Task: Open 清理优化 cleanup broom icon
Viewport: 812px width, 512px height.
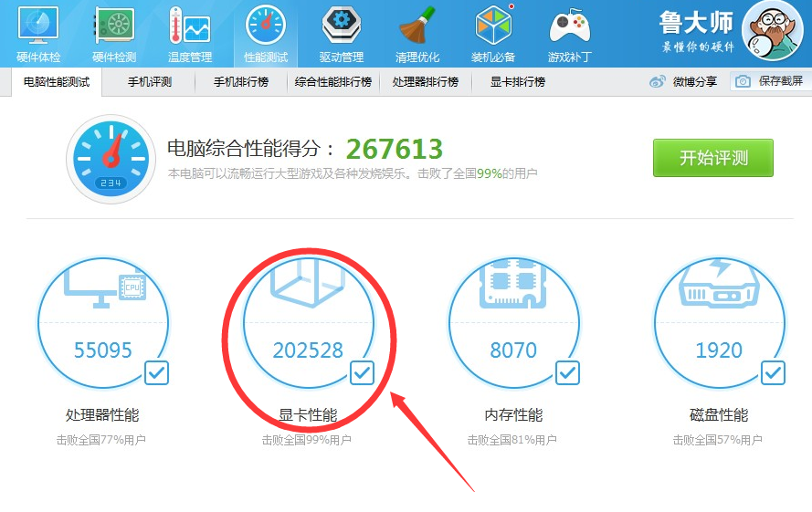Action: (x=417, y=25)
